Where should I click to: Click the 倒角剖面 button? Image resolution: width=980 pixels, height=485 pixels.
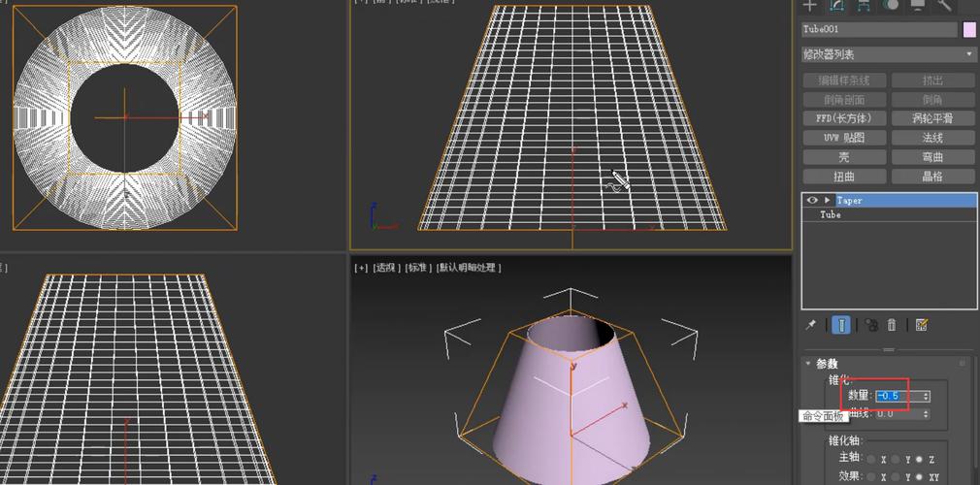point(844,99)
